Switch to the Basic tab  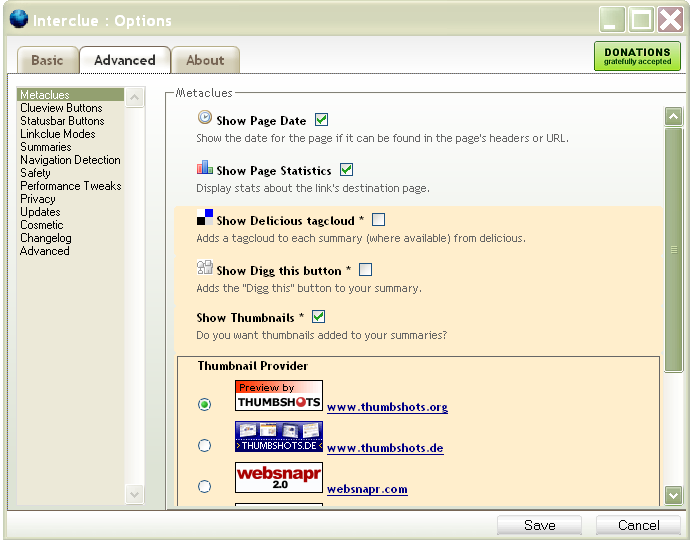(48, 60)
